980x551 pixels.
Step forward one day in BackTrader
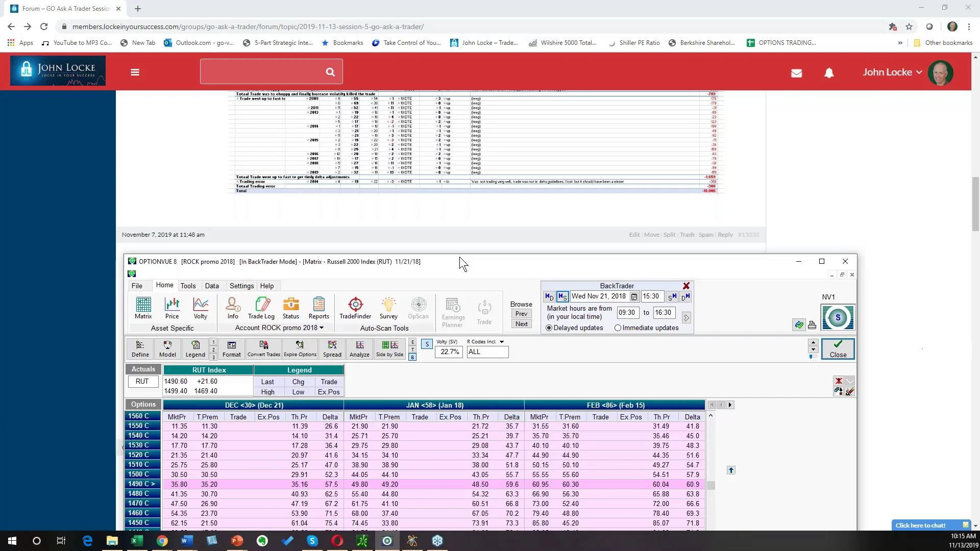point(685,296)
